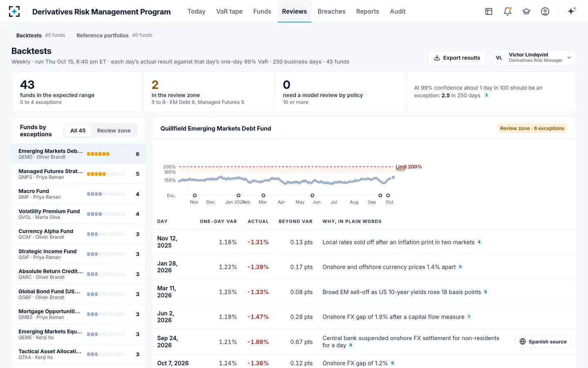Select the Strategic Income Fund row
The image size is (588, 368).
point(79,254)
